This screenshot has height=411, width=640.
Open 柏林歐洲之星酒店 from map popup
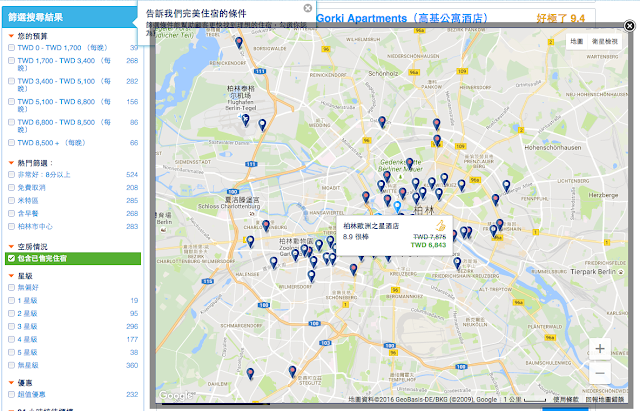point(371,226)
